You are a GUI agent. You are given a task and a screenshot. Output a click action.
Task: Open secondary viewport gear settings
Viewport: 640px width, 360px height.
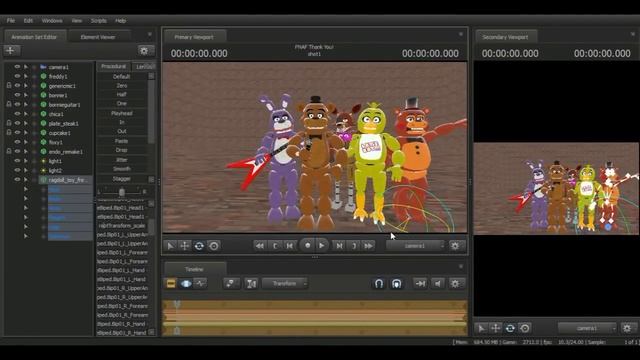pos(627,328)
